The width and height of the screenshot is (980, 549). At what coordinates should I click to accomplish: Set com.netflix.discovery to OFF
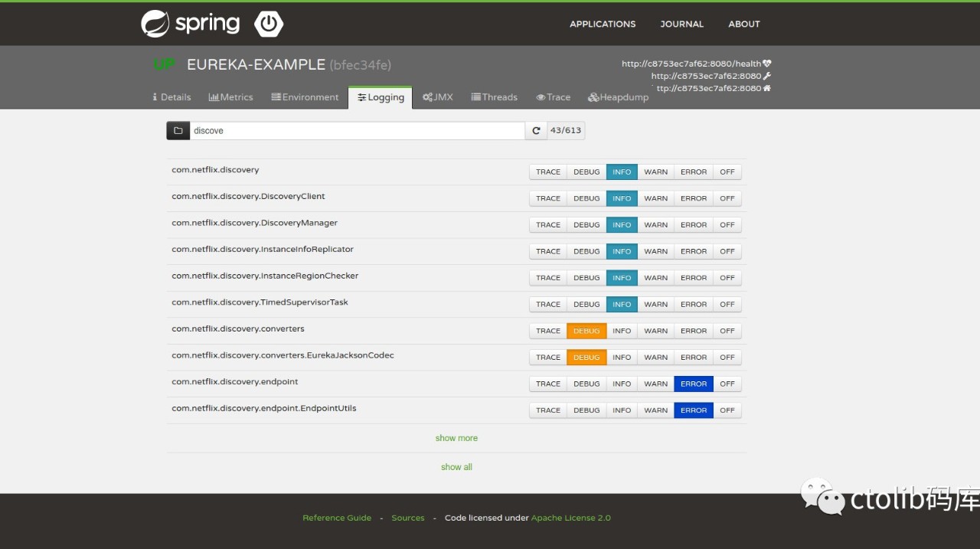(x=727, y=172)
